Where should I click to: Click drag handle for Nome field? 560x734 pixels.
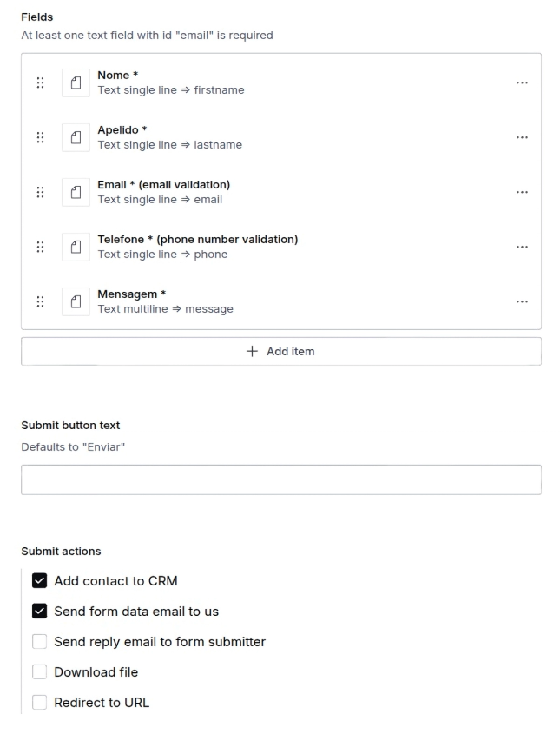(x=40, y=83)
